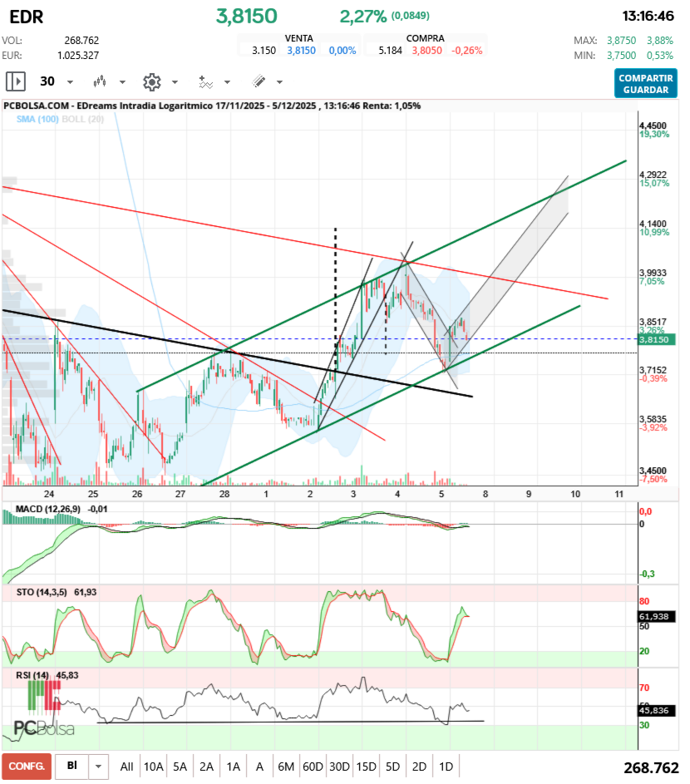Image resolution: width=690 pixels, height=784 pixels.
Task: Click the 30 interval value
Action: [x=47, y=81]
